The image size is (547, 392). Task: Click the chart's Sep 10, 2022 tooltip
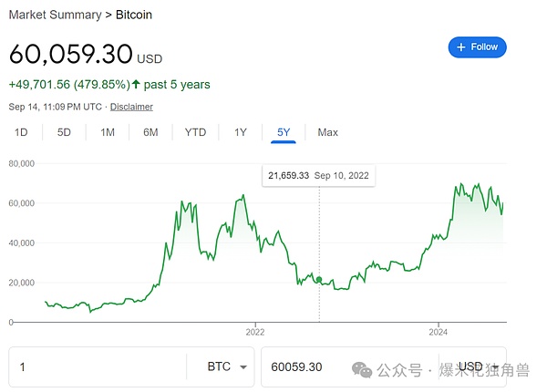pos(318,175)
